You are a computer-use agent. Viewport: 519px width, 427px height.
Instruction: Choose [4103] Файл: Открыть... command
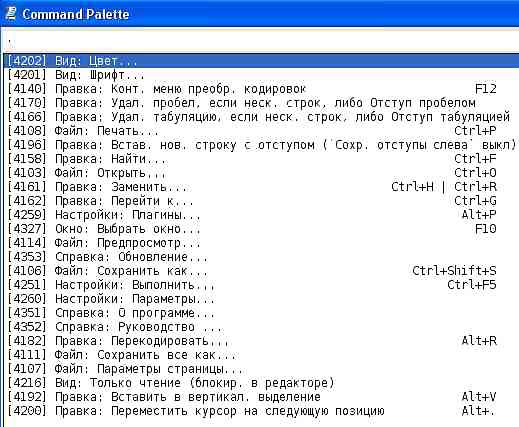[x=262, y=173]
